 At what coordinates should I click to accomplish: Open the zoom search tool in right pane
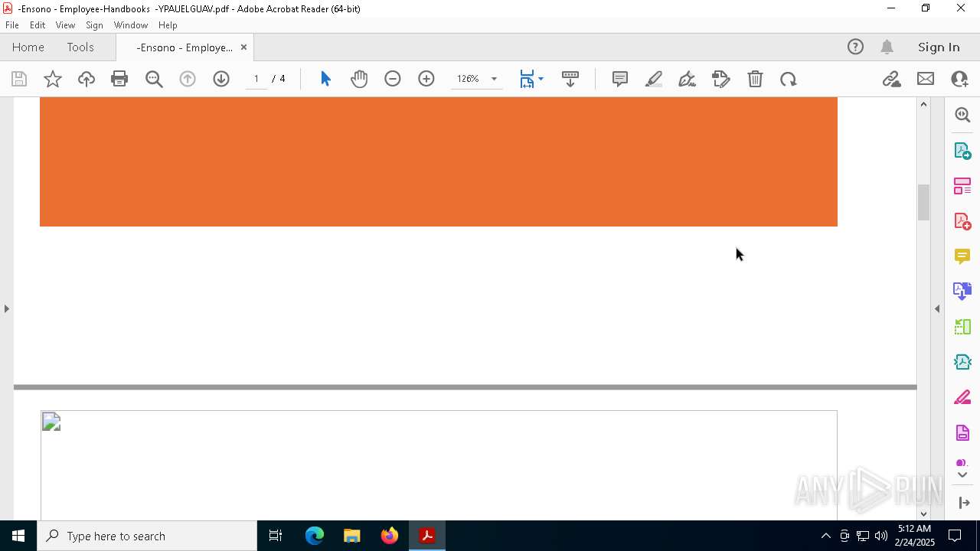coord(962,115)
